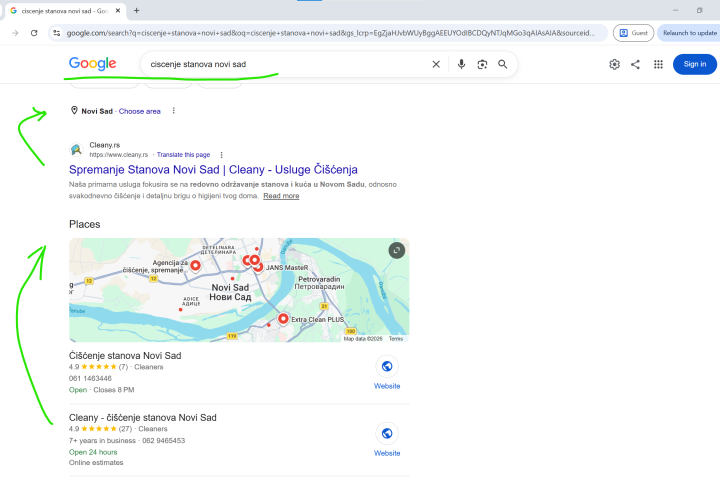The height and width of the screenshot is (480, 720).
Task: Click the https://www.cleany.rs URL text
Action: click(x=118, y=155)
